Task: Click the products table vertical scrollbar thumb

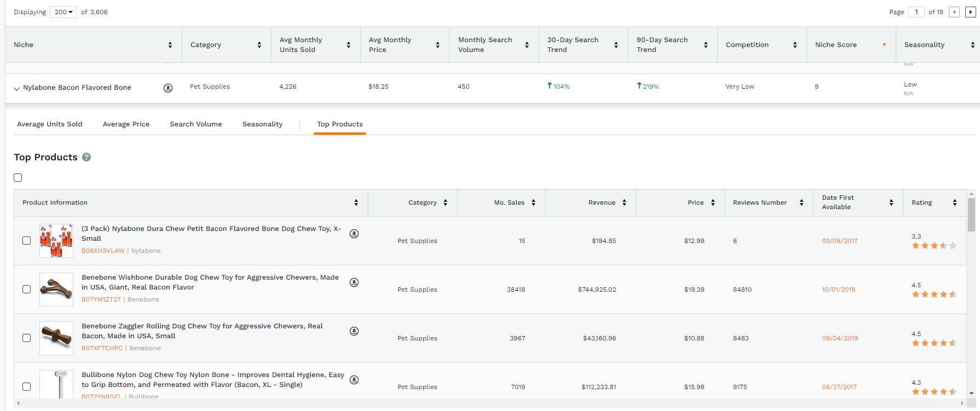Action: click(x=972, y=215)
